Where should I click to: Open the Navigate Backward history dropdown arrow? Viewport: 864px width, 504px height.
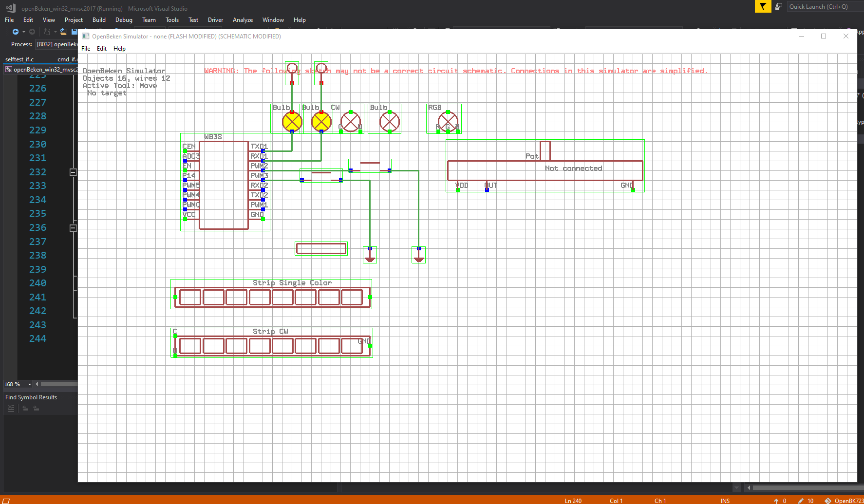pyautogui.click(x=23, y=32)
